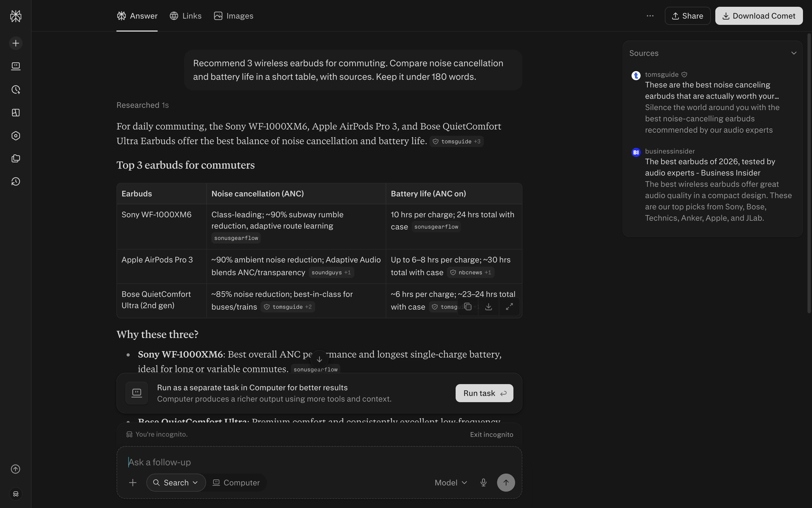Open the Search mode dropdown
This screenshot has height=508, width=812.
point(176,483)
